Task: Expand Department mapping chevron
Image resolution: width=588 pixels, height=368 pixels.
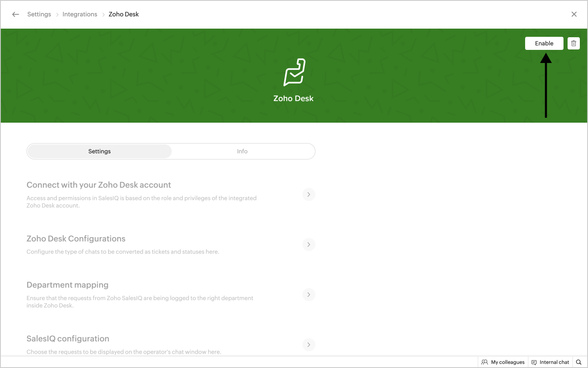Action: click(309, 294)
